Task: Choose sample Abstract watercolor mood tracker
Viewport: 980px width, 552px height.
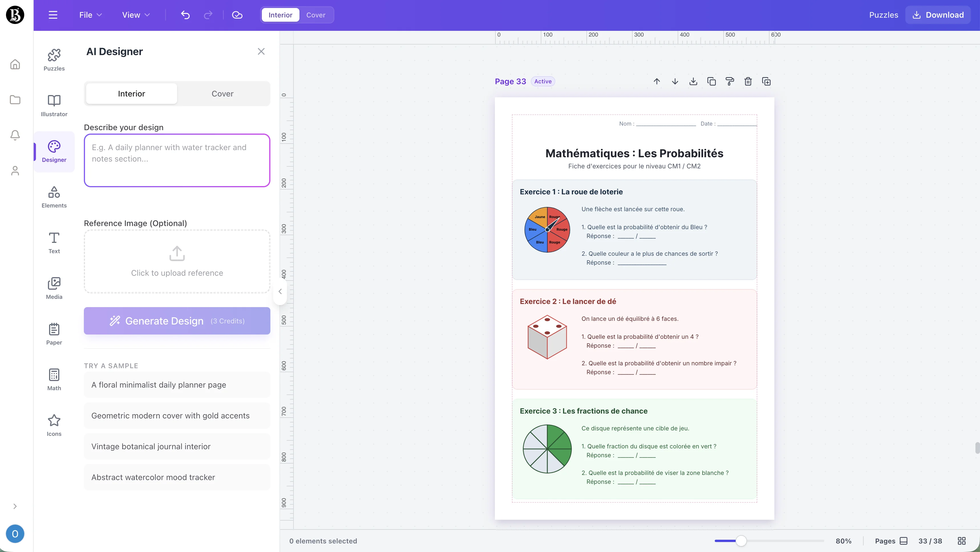Action: click(x=177, y=478)
